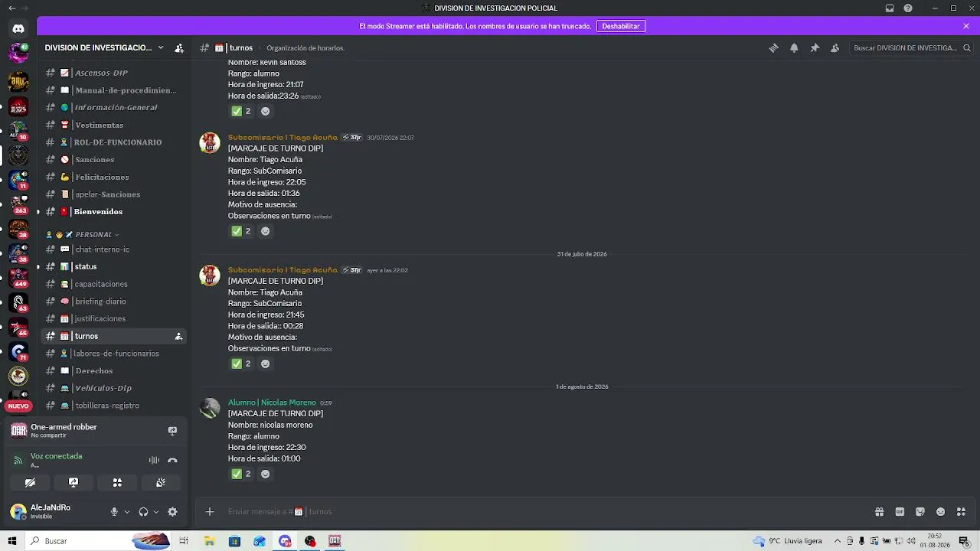Add reaction to Kevin Santos message

(x=265, y=111)
